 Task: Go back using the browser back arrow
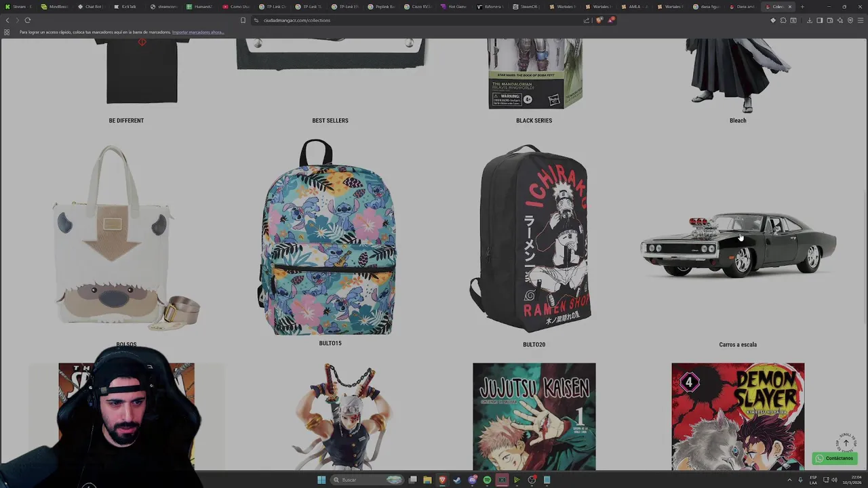pos(7,20)
